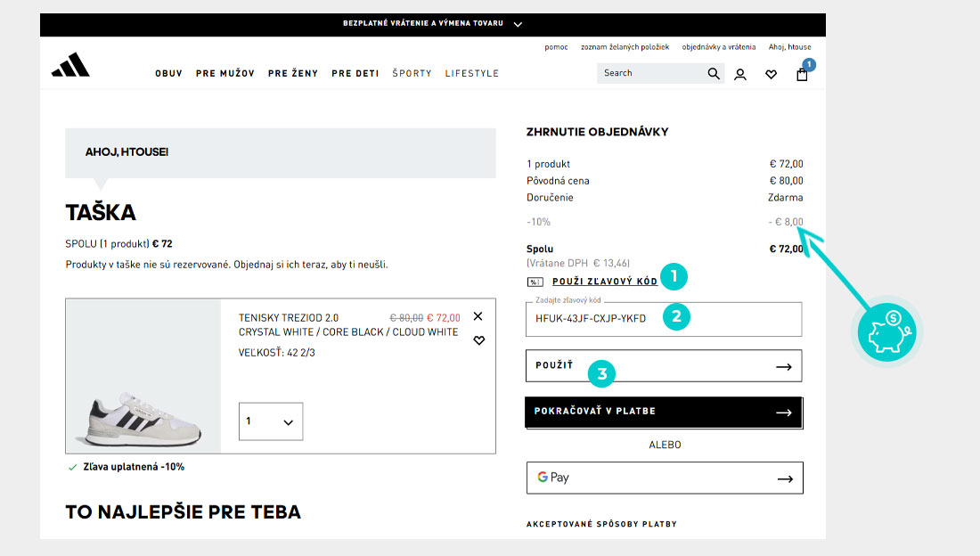Click Použi zľavový kód link
This screenshot has height=556, width=980.
[x=605, y=282]
